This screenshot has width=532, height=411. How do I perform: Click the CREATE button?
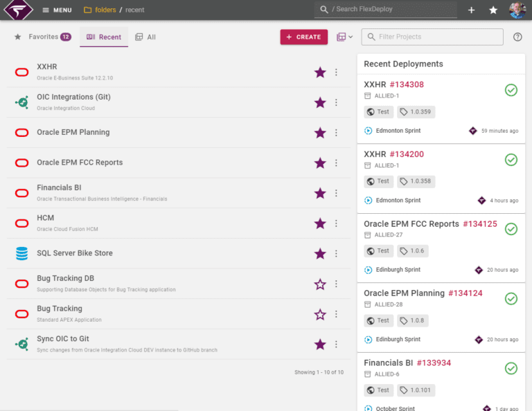tap(303, 37)
